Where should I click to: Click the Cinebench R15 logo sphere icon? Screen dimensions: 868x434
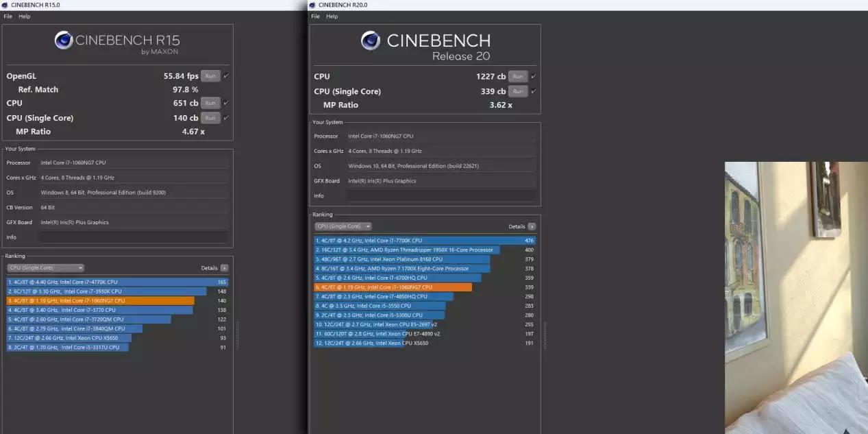tap(64, 40)
